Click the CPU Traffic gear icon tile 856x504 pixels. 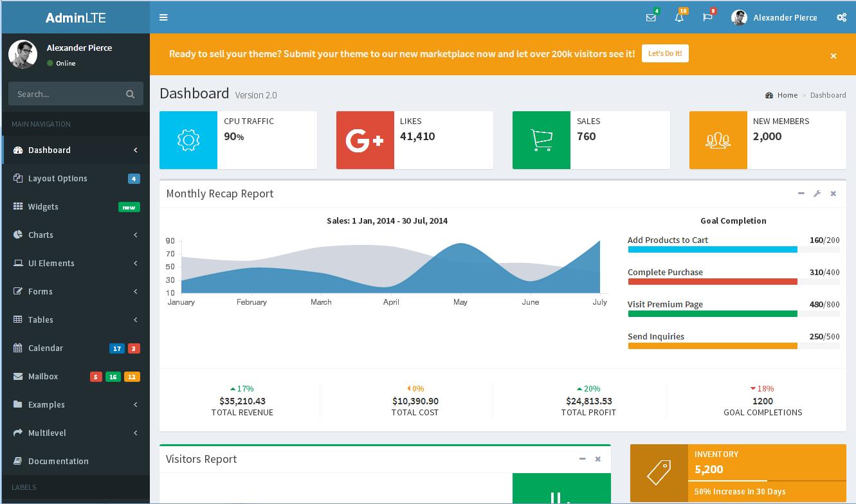pos(188,140)
